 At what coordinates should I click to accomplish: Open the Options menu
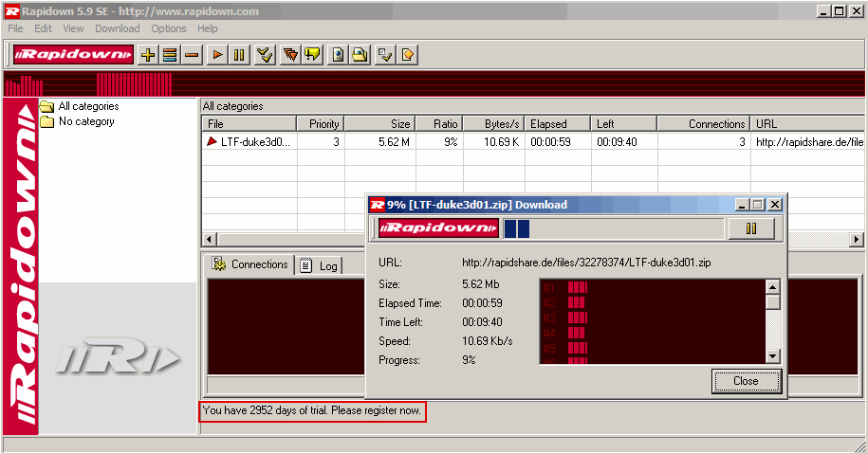coord(169,28)
